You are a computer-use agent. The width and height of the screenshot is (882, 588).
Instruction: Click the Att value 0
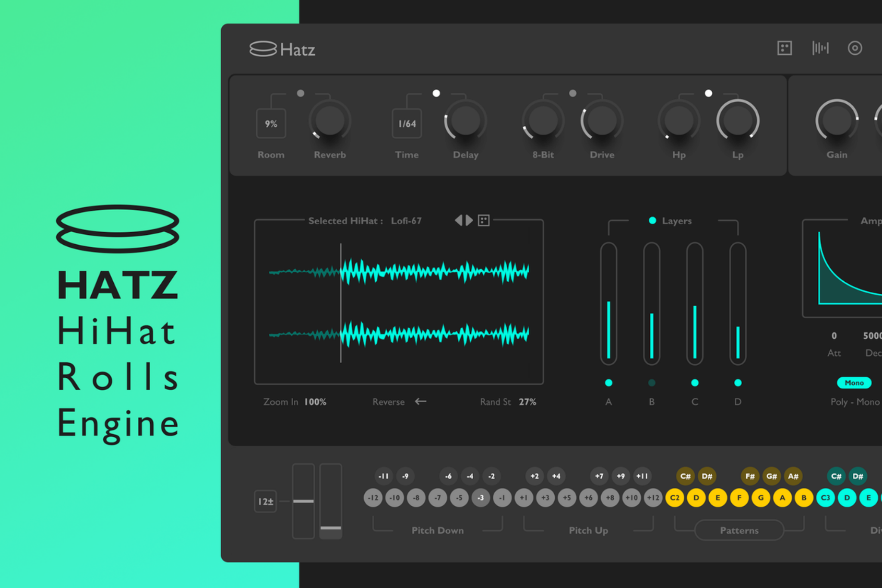[x=834, y=336]
